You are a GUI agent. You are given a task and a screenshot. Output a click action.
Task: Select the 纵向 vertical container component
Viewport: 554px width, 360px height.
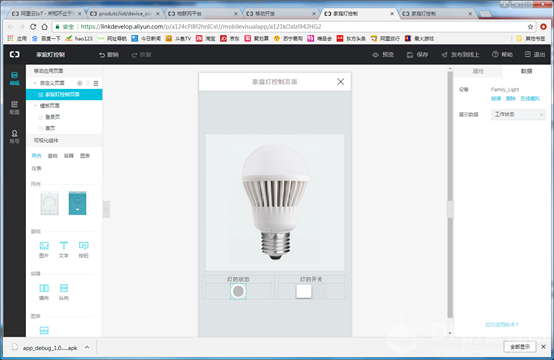click(64, 292)
